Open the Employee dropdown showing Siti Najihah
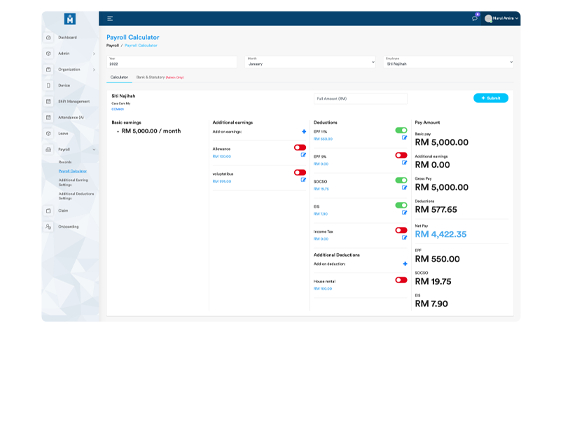562x422 pixels. click(x=448, y=62)
